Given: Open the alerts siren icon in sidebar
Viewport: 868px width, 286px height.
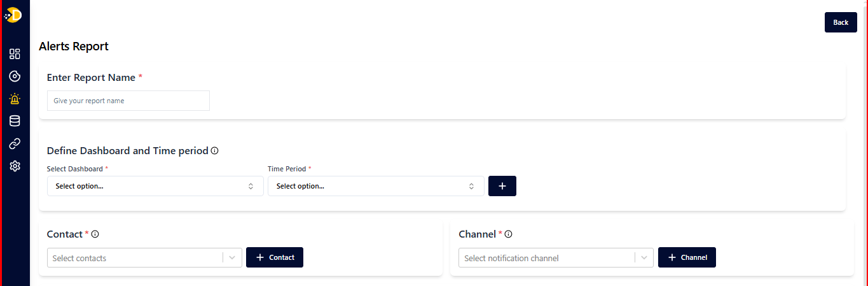Looking at the screenshot, I should click(15, 99).
